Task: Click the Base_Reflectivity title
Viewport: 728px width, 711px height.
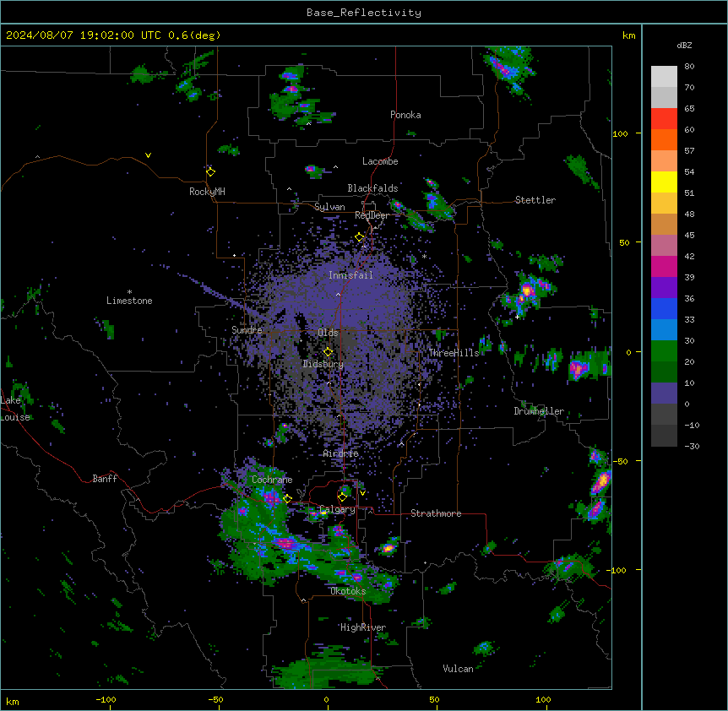Action: (364, 13)
